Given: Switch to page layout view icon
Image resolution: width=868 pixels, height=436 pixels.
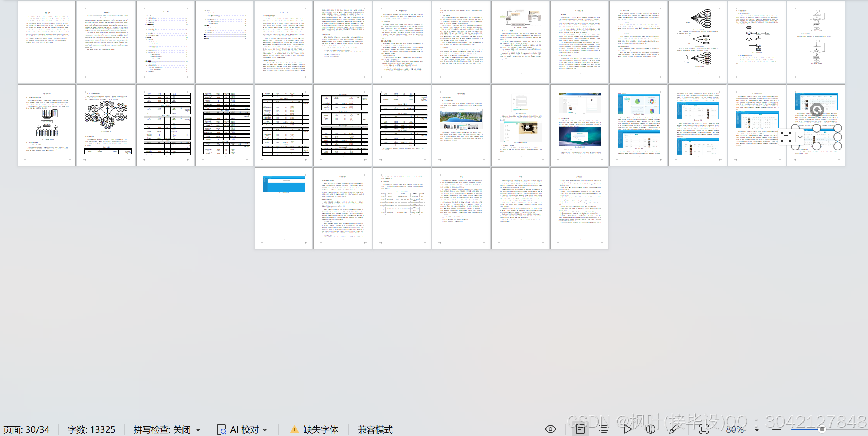Looking at the screenshot, I should (580, 429).
